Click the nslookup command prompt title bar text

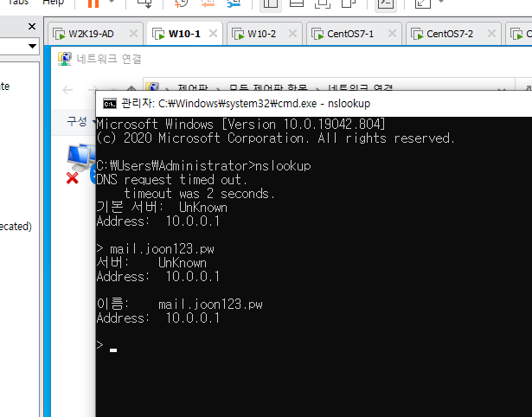(x=246, y=104)
